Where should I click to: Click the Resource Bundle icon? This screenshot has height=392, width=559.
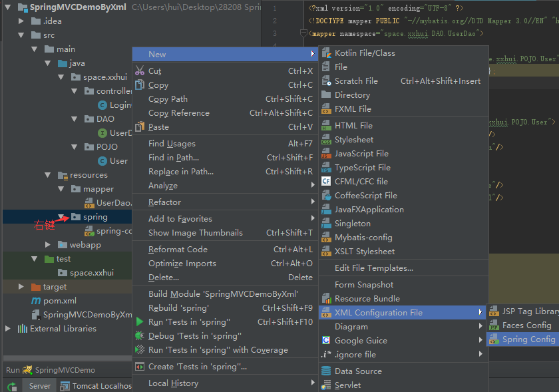tap(326, 299)
